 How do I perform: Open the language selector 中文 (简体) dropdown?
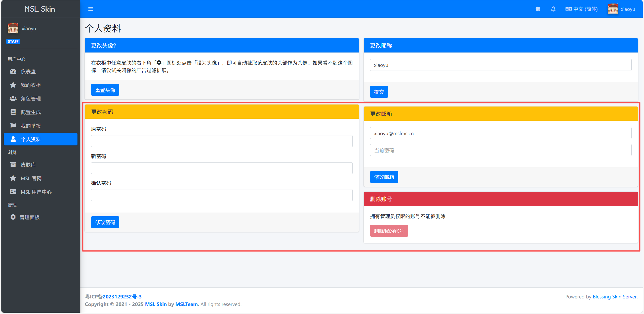pyautogui.click(x=581, y=9)
